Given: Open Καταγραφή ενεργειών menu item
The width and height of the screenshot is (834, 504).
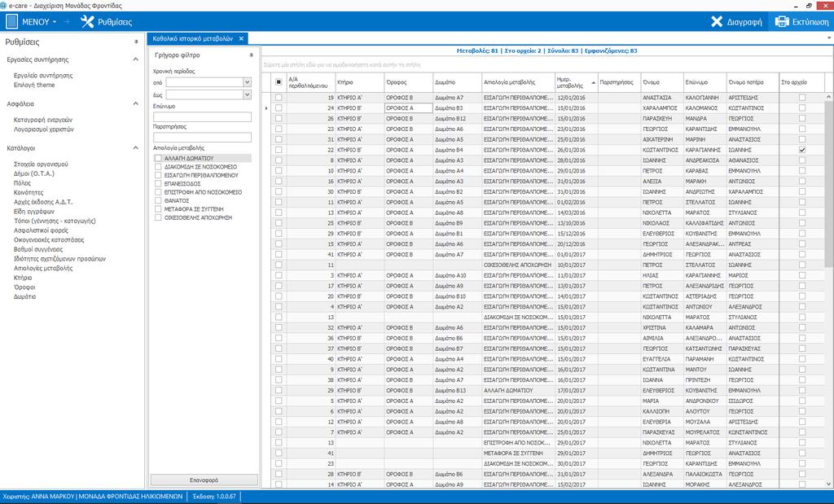Looking at the screenshot, I should pyautogui.click(x=43, y=121).
